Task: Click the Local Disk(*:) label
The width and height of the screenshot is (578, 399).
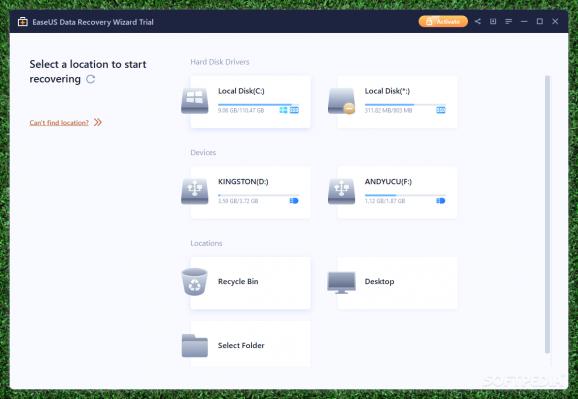Action: (x=387, y=91)
